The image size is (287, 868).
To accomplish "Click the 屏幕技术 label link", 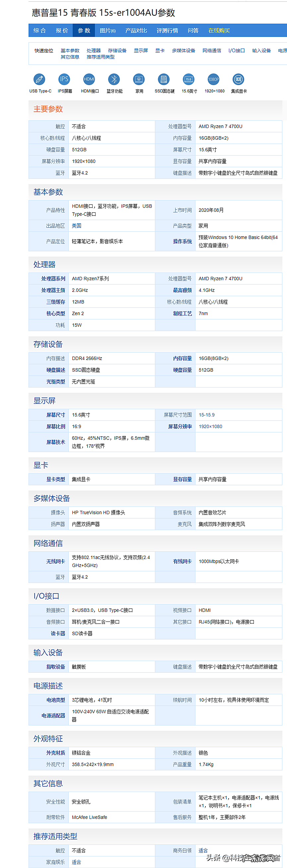I will pos(55,442).
